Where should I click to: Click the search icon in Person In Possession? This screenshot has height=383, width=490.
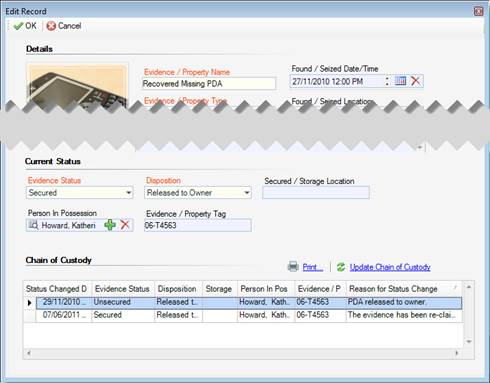[33, 225]
